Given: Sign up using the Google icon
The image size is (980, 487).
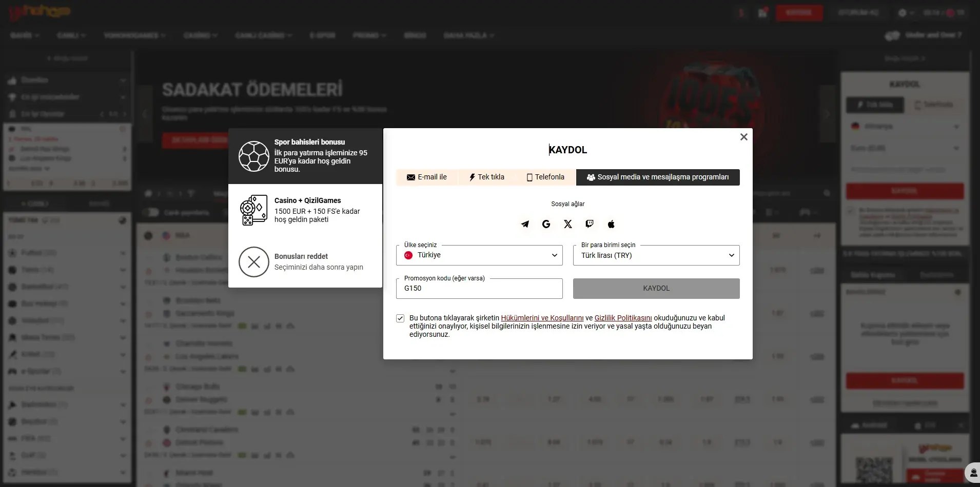Looking at the screenshot, I should coord(546,224).
